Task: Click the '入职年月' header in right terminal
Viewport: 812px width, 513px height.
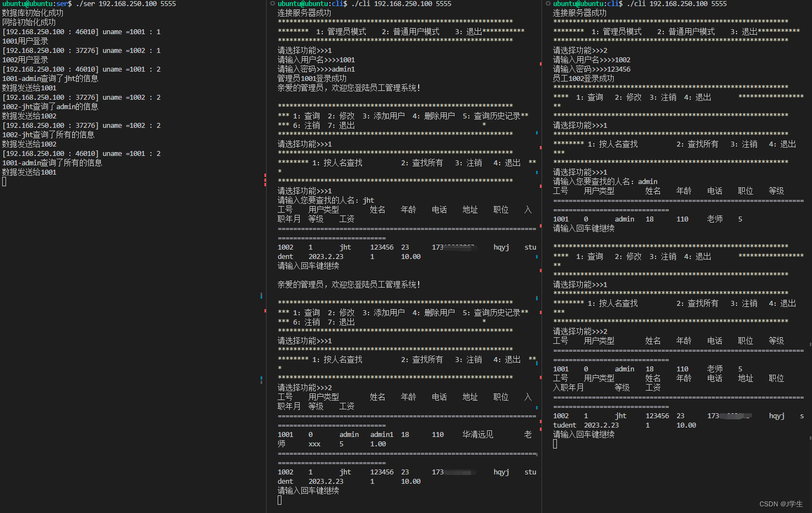Action: 568,388
